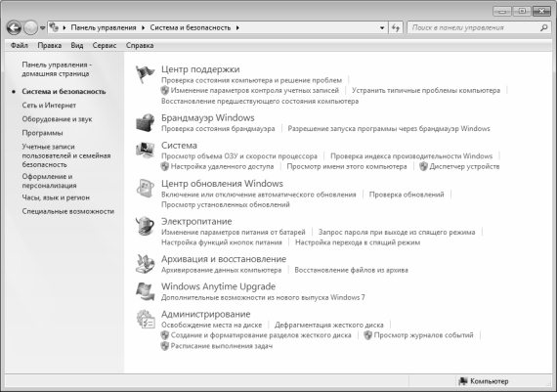This screenshot has height=392, width=557.
Task: Open the Windows Anytime Upgrade icon
Action: pos(145,291)
